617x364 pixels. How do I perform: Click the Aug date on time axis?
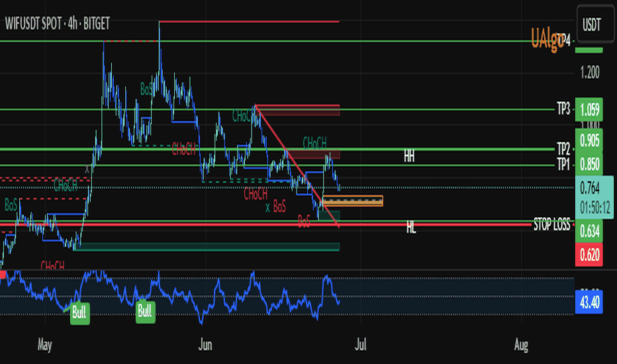[x=521, y=345]
